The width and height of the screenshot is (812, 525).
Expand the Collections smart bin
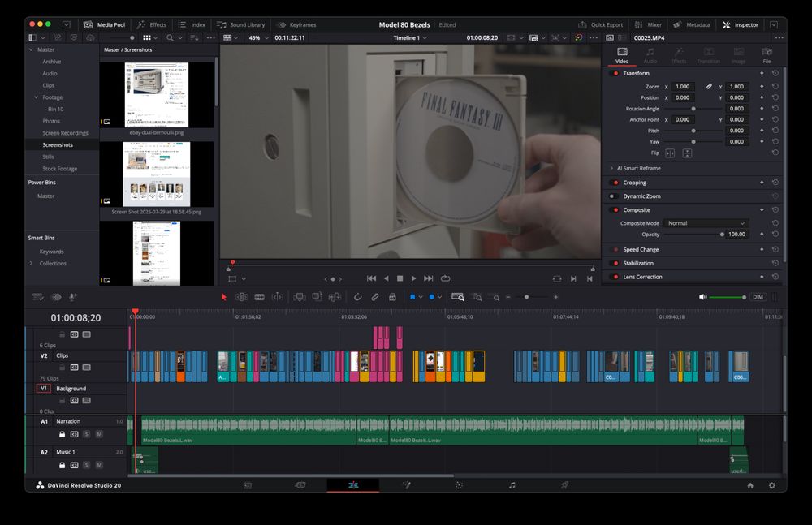(31, 264)
